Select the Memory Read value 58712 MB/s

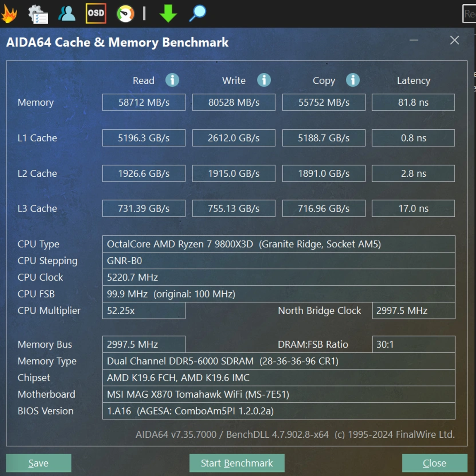[143, 102]
